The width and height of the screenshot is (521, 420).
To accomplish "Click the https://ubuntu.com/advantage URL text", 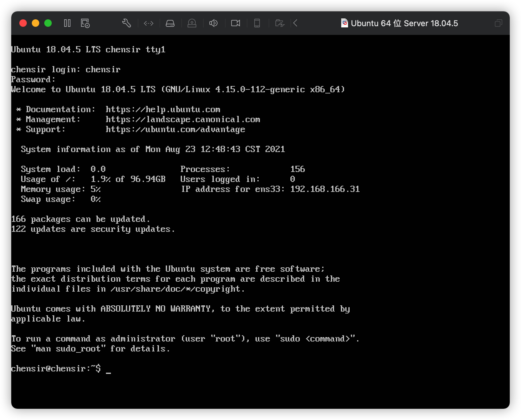I will [x=175, y=129].
